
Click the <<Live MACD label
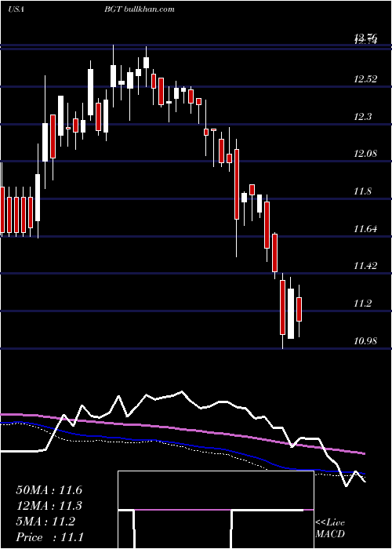point(330,529)
